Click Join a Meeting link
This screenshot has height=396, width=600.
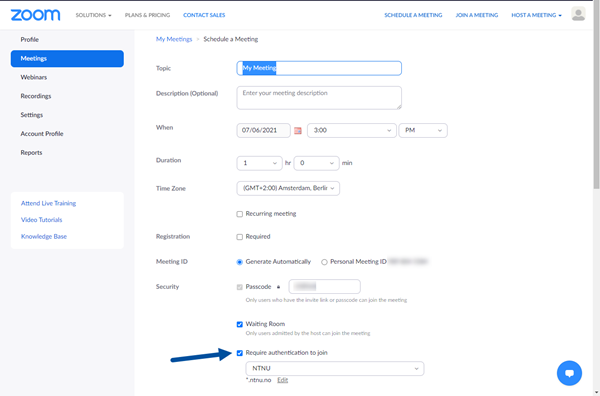click(477, 15)
